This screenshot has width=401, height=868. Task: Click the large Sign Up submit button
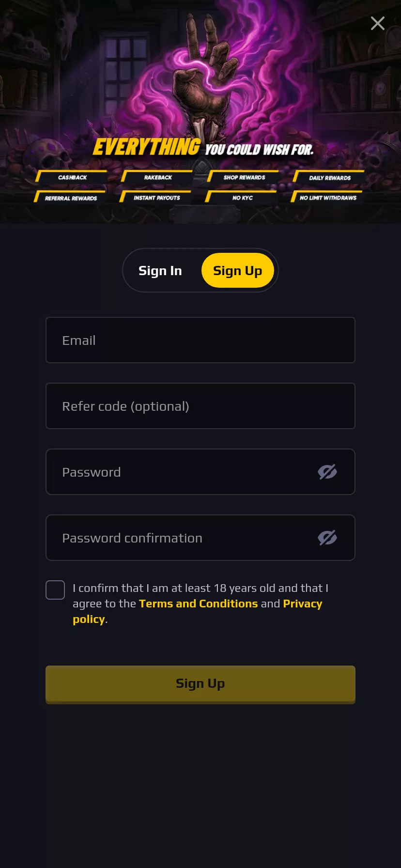point(200,684)
